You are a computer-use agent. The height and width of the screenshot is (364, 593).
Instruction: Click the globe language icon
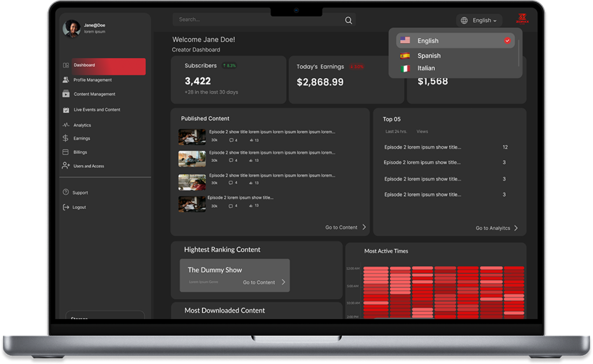coord(464,20)
